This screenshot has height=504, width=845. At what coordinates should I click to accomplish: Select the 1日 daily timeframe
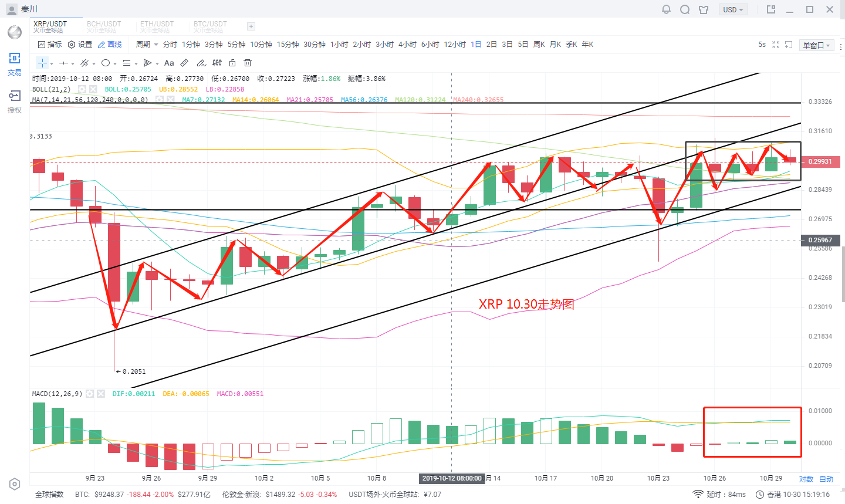pos(476,45)
